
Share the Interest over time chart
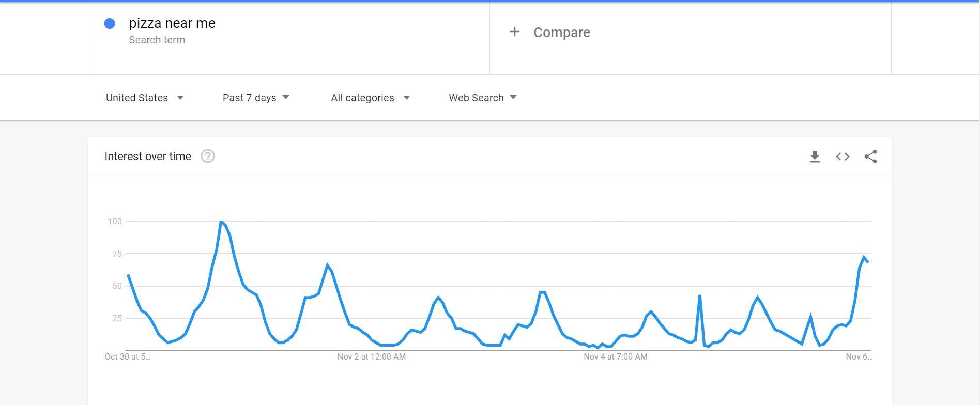click(x=870, y=157)
